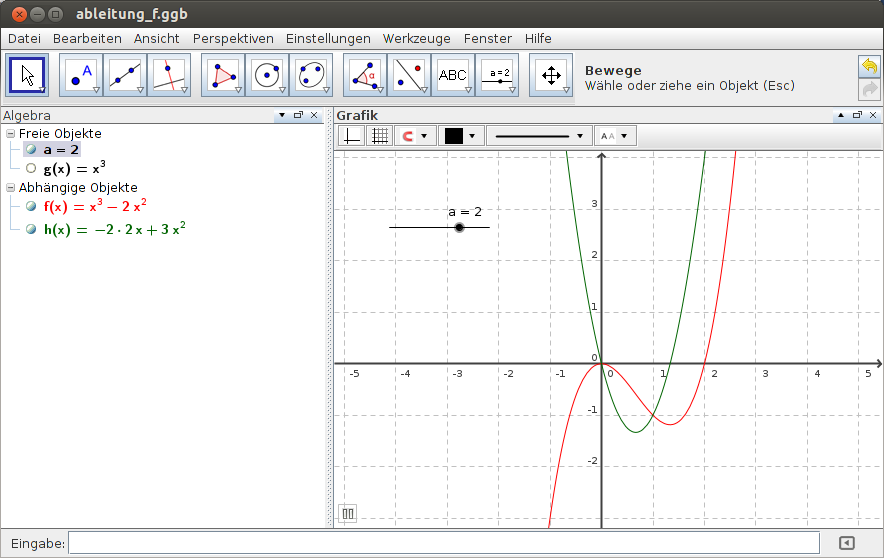Collapse the Abhängige Objekte tree group
The image size is (884, 558).
10,187
